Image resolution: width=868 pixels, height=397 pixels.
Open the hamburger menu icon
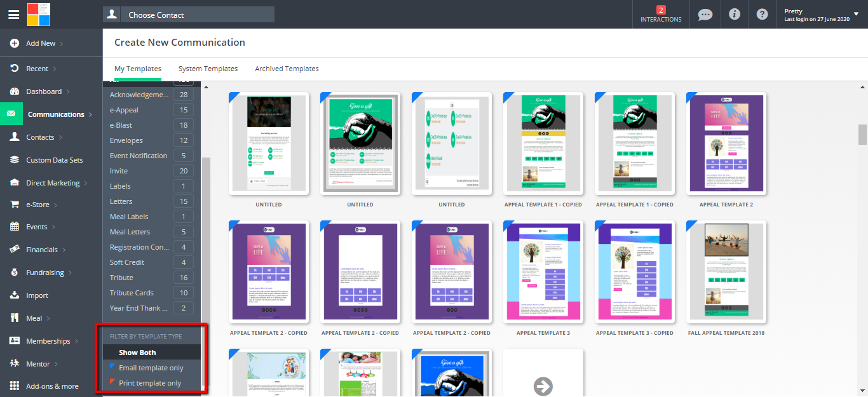pyautogui.click(x=13, y=15)
